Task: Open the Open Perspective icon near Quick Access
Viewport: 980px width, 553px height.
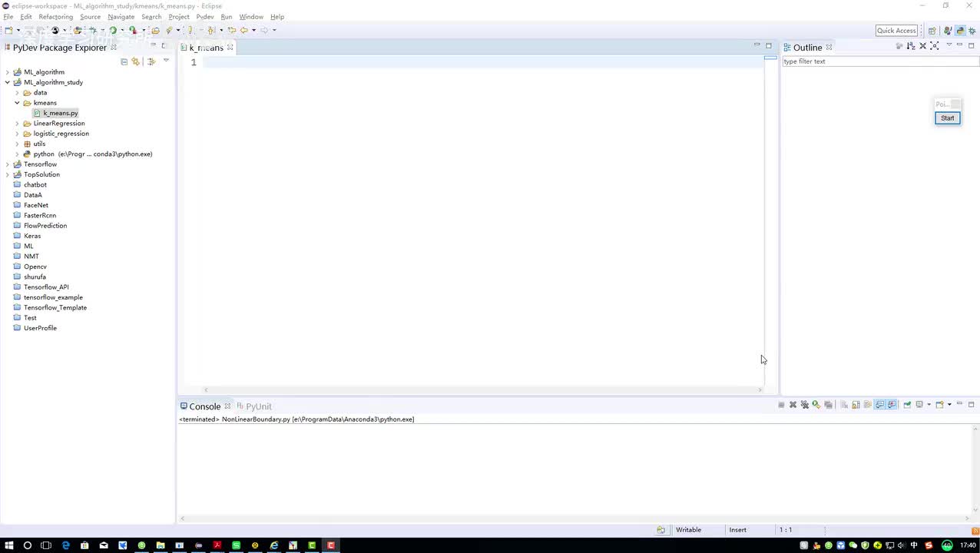Action: 932,31
